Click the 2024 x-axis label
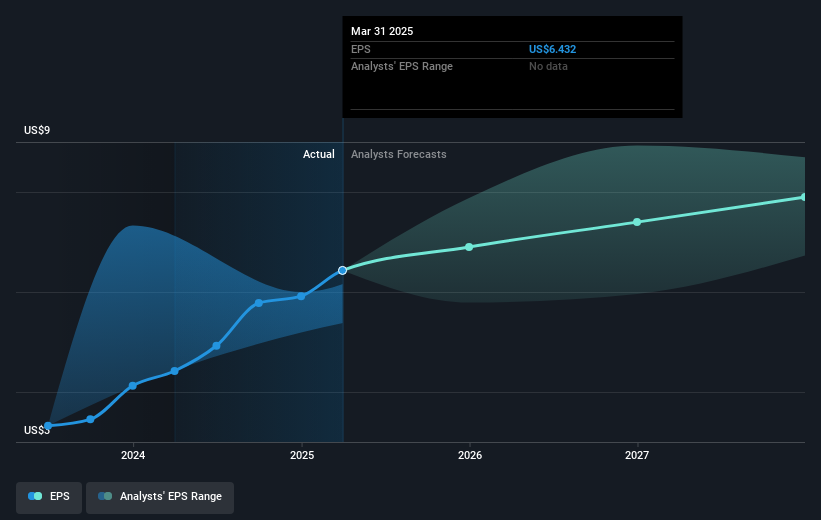Image resolution: width=821 pixels, height=520 pixels. click(133, 456)
